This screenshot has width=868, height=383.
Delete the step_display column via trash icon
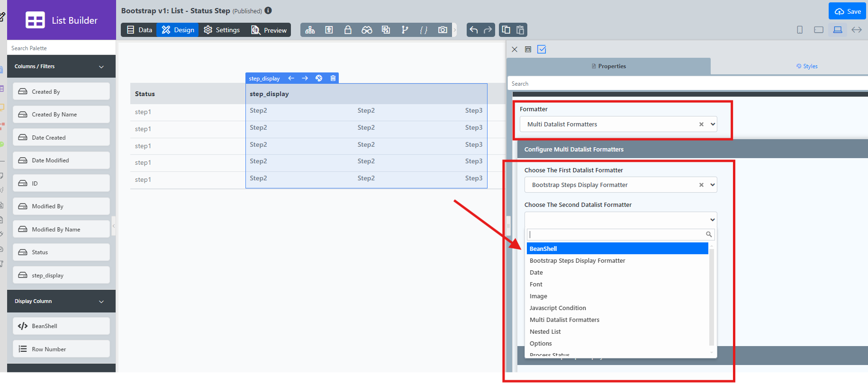[333, 78]
